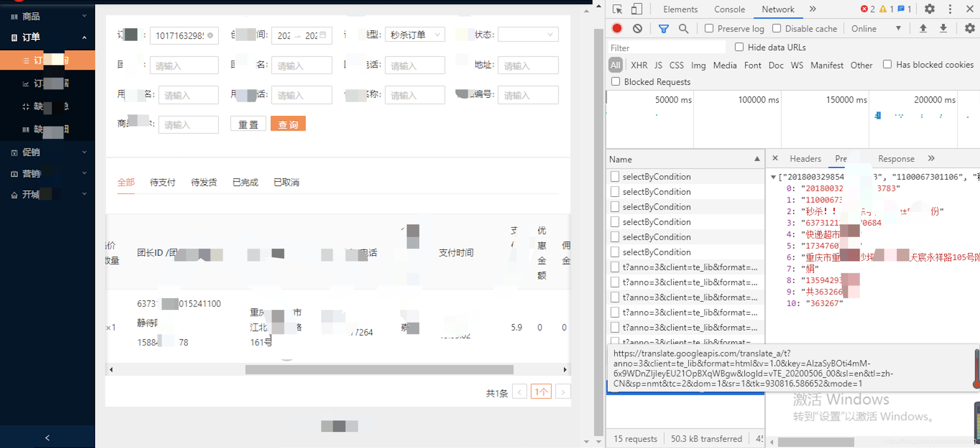Open DevTools settings gear icon
980x448 pixels.
[929, 9]
